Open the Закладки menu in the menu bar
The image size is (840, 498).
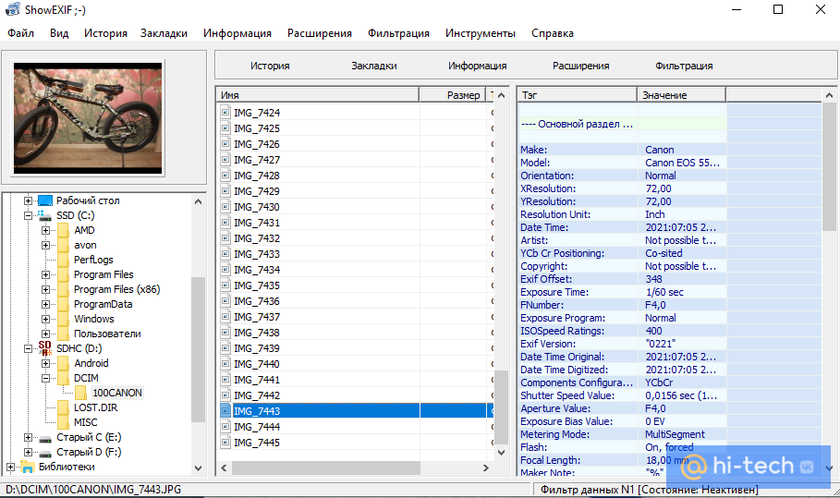164,33
